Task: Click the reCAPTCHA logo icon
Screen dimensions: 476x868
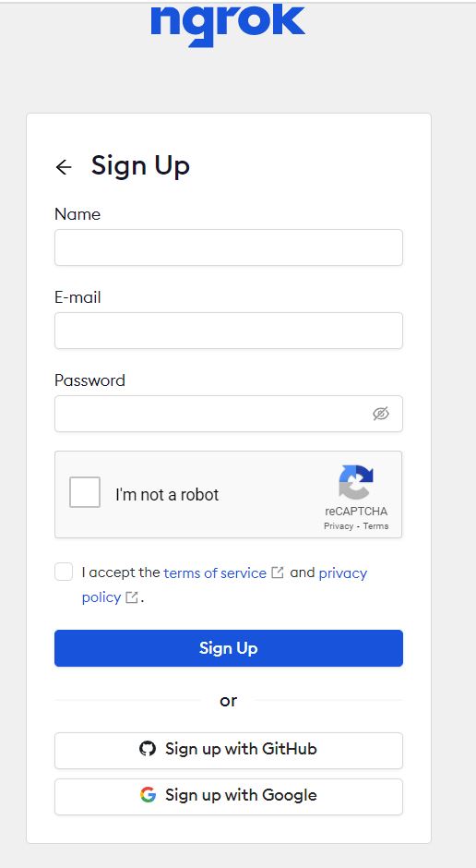Action: [x=356, y=482]
